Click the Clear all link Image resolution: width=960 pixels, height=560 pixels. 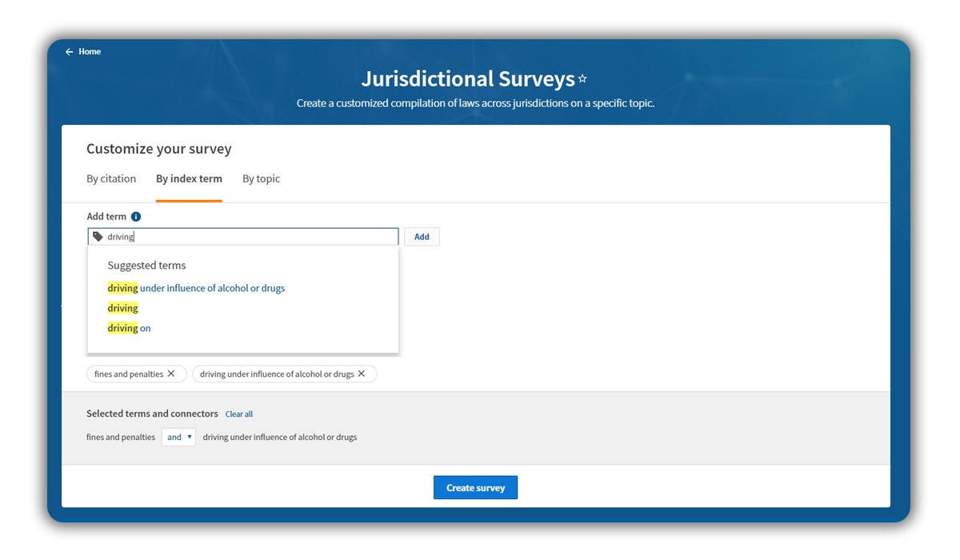[x=239, y=414]
